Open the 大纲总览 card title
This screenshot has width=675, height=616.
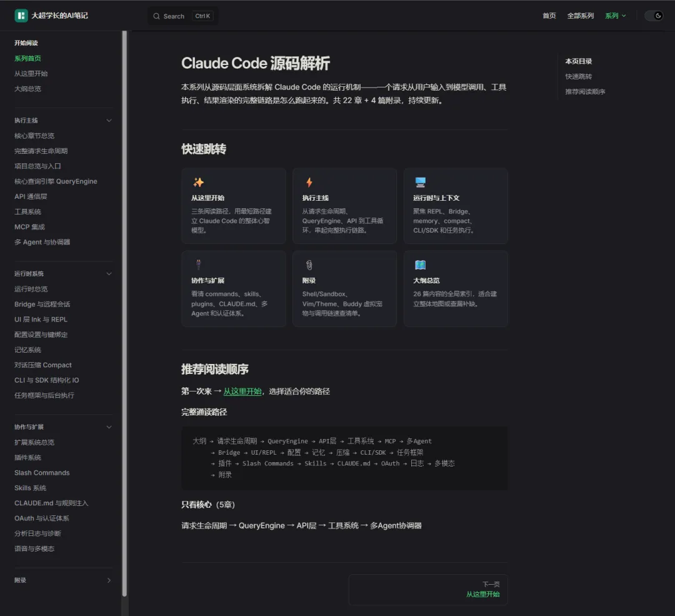click(426, 281)
